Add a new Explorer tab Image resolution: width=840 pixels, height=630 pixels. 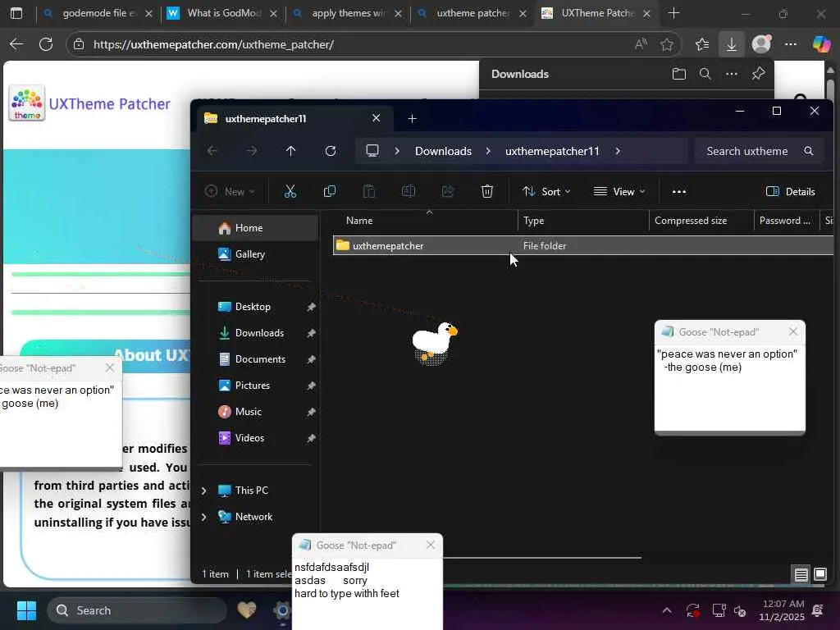click(412, 118)
